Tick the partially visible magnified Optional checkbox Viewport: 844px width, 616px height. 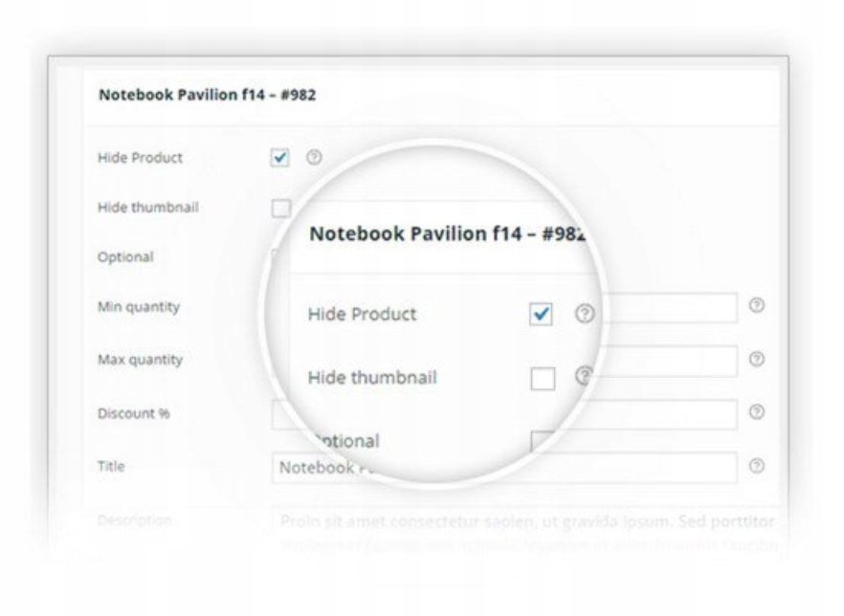[542, 442]
